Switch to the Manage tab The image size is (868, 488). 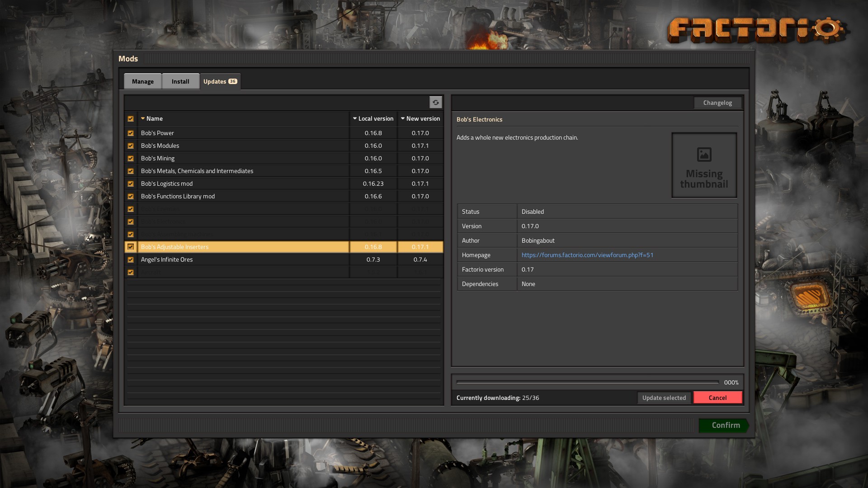coord(143,81)
